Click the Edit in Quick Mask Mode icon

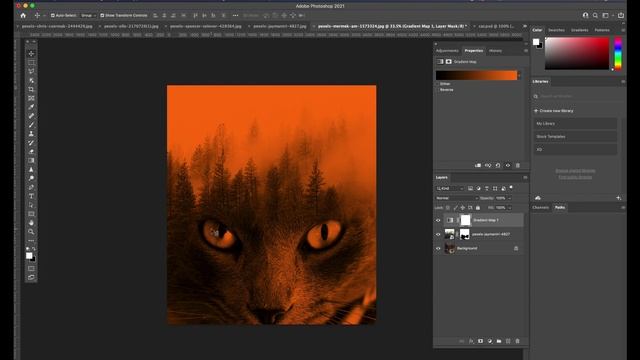click(x=31, y=268)
